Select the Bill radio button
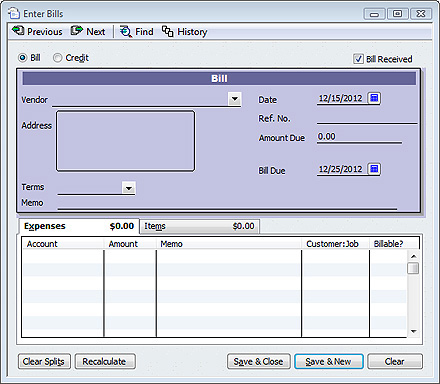The width and height of the screenshot is (440, 384). coord(22,58)
